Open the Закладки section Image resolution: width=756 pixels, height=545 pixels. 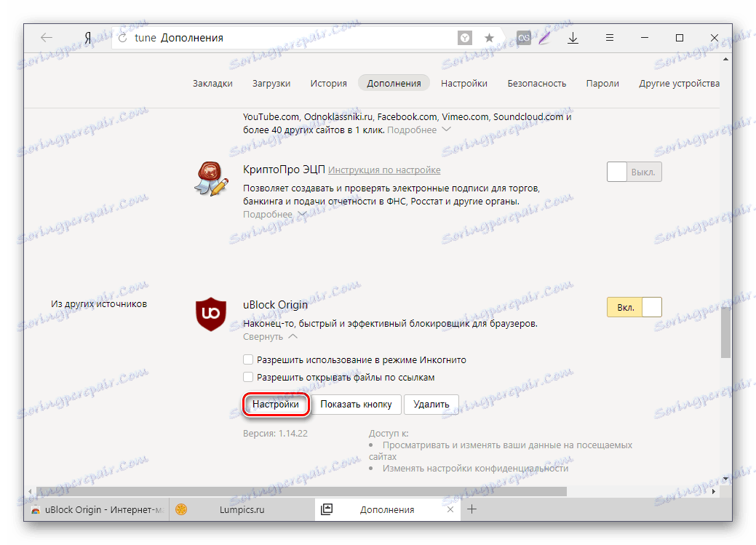point(212,84)
